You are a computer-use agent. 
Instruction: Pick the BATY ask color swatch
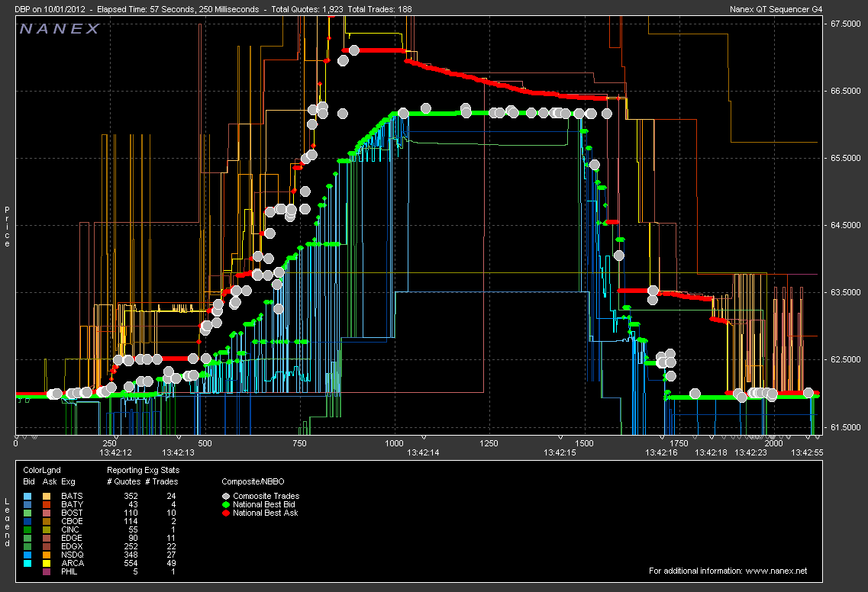47,504
